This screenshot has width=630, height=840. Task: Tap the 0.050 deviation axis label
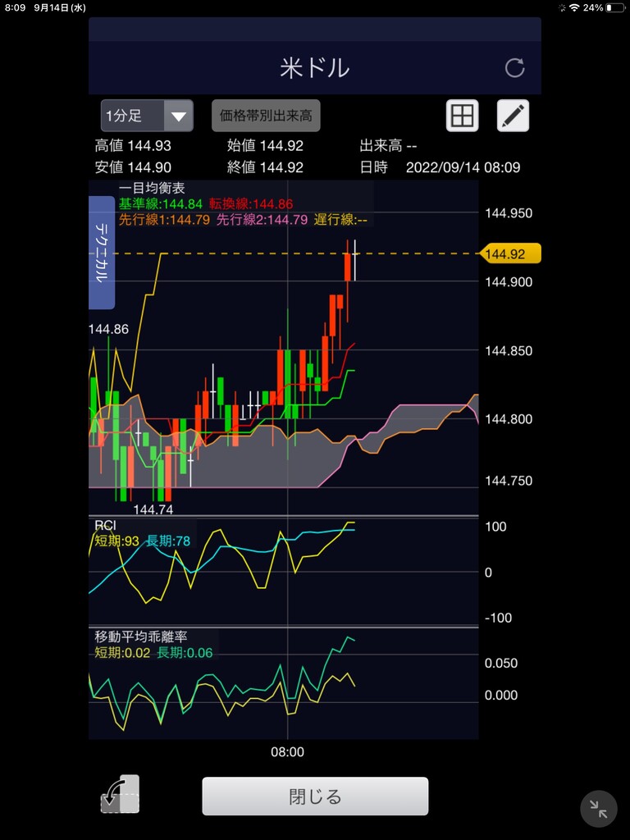coord(501,663)
